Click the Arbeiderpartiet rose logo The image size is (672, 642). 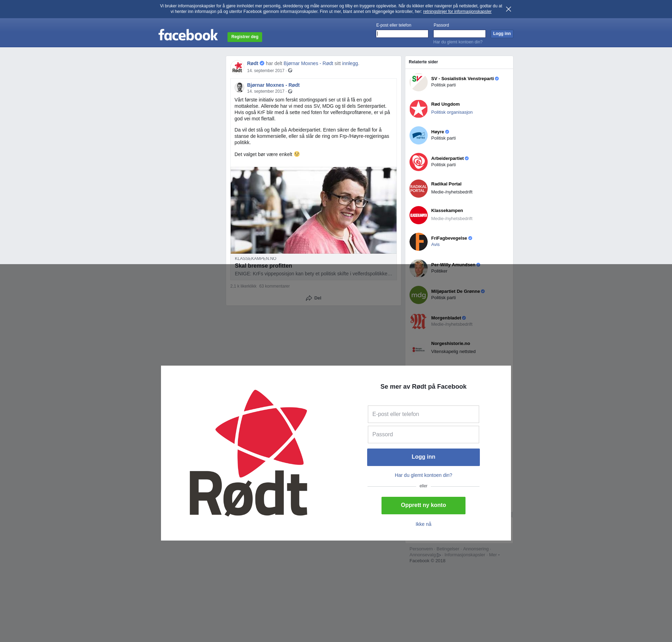point(418,162)
